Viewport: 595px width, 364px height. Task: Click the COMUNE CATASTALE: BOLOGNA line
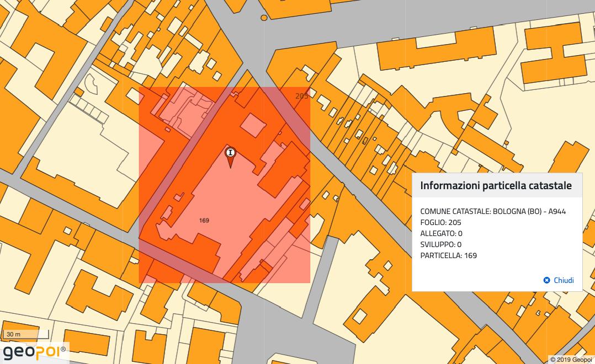[x=492, y=211]
